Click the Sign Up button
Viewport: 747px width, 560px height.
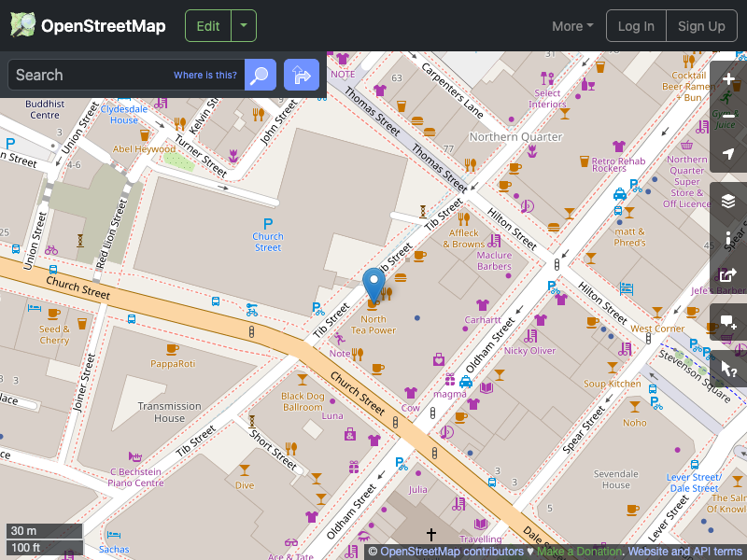(701, 26)
